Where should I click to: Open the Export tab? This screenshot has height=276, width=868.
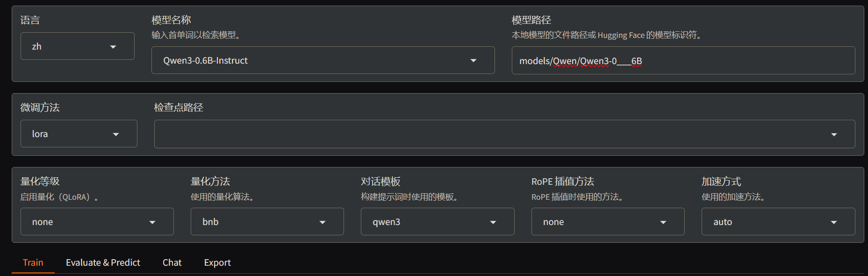pyautogui.click(x=217, y=262)
